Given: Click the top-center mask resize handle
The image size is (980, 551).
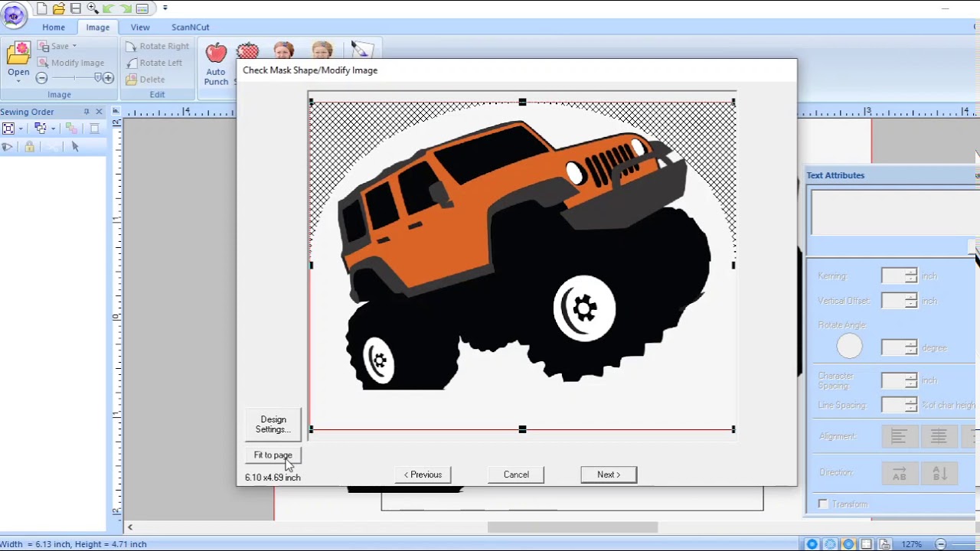Looking at the screenshot, I should tap(522, 102).
